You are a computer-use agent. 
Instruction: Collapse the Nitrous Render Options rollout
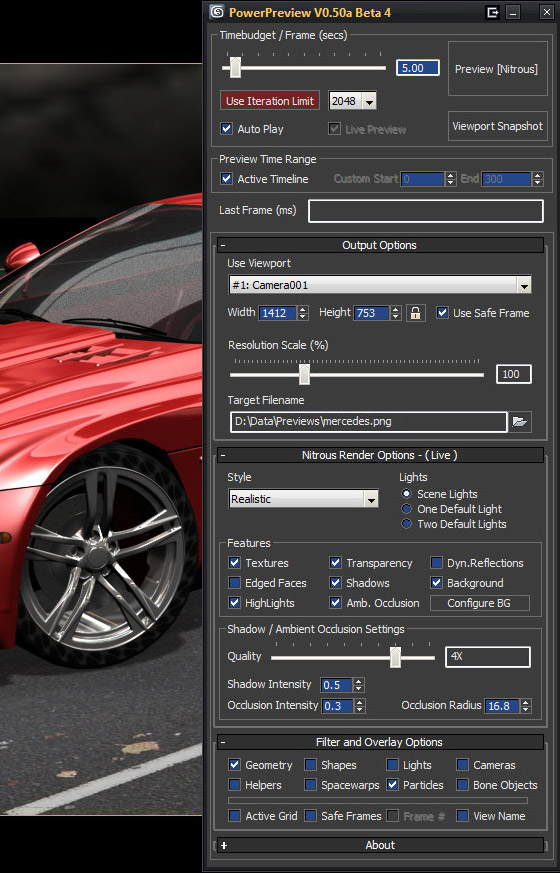[380, 455]
